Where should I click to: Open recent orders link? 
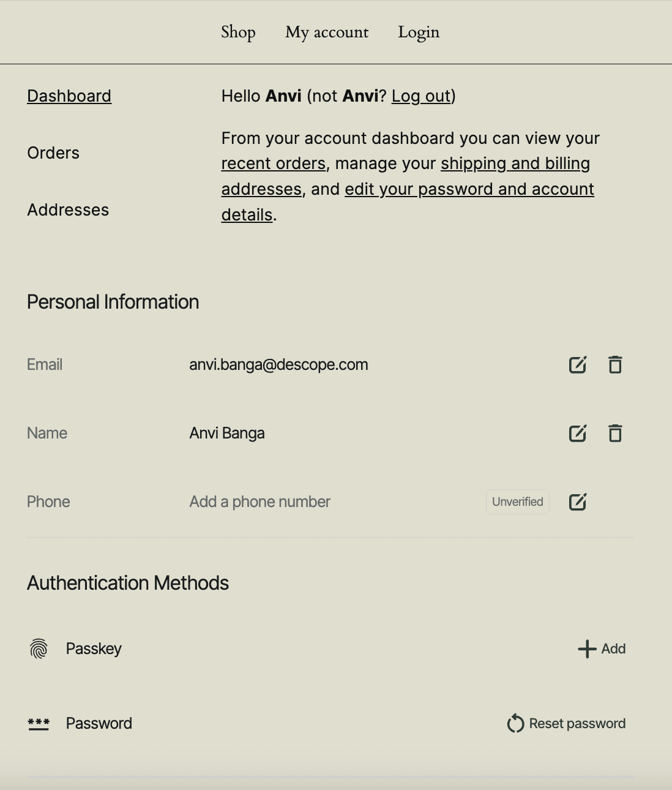(273, 164)
